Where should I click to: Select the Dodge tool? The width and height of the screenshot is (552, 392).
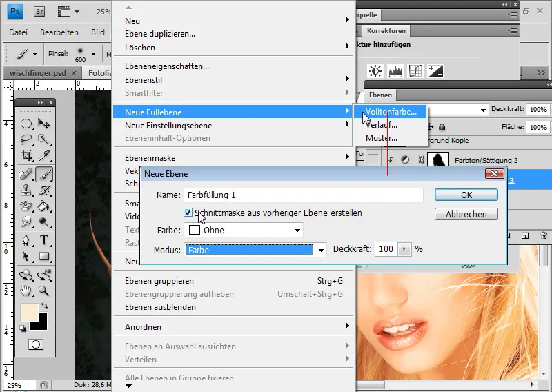[x=44, y=222]
